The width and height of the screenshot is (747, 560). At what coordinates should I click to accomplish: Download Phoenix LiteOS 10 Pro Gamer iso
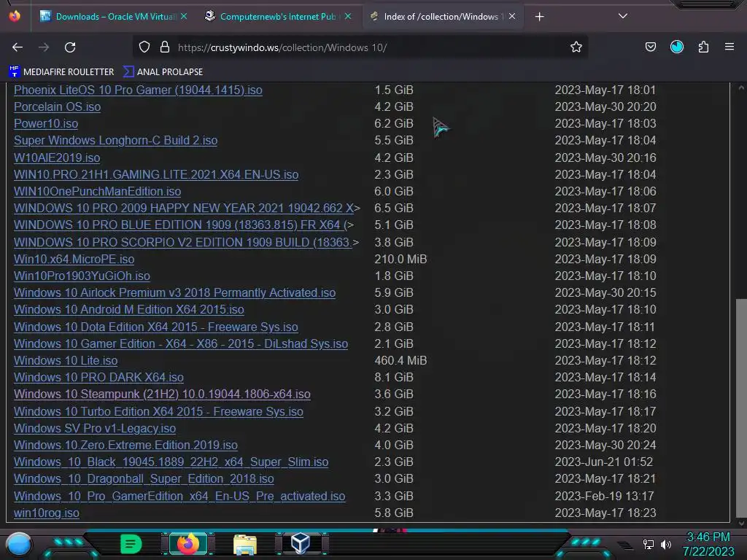coord(138,90)
